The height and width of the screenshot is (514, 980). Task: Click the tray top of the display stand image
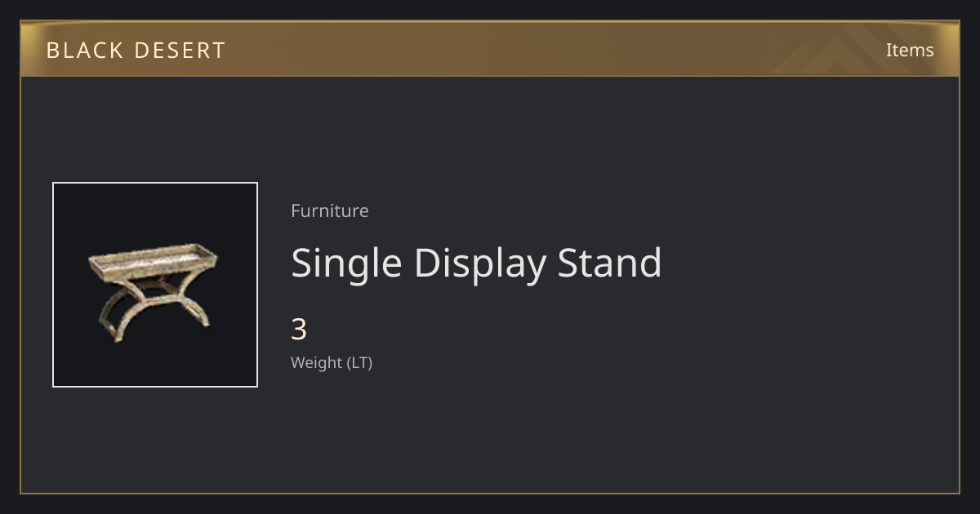click(x=154, y=262)
